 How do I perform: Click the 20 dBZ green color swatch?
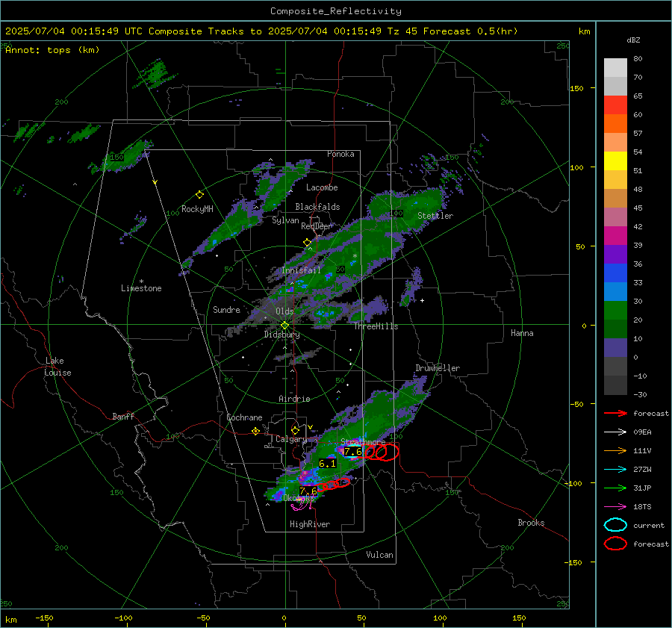click(615, 311)
